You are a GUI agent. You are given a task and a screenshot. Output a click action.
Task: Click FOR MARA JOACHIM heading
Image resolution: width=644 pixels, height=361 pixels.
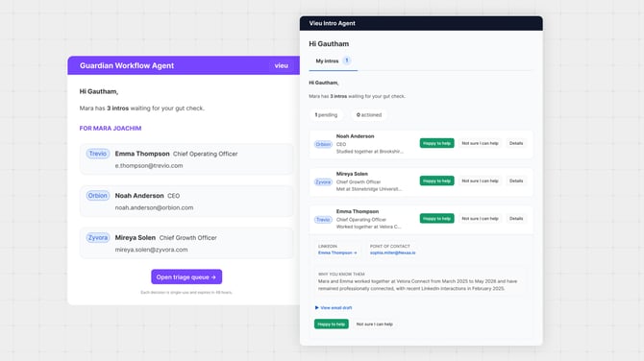pos(111,129)
